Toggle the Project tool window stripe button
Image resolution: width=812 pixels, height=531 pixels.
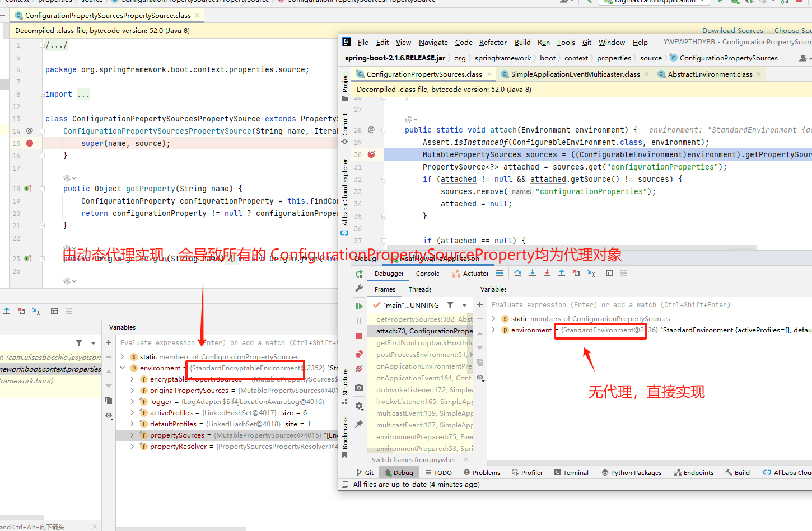[344, 86]
